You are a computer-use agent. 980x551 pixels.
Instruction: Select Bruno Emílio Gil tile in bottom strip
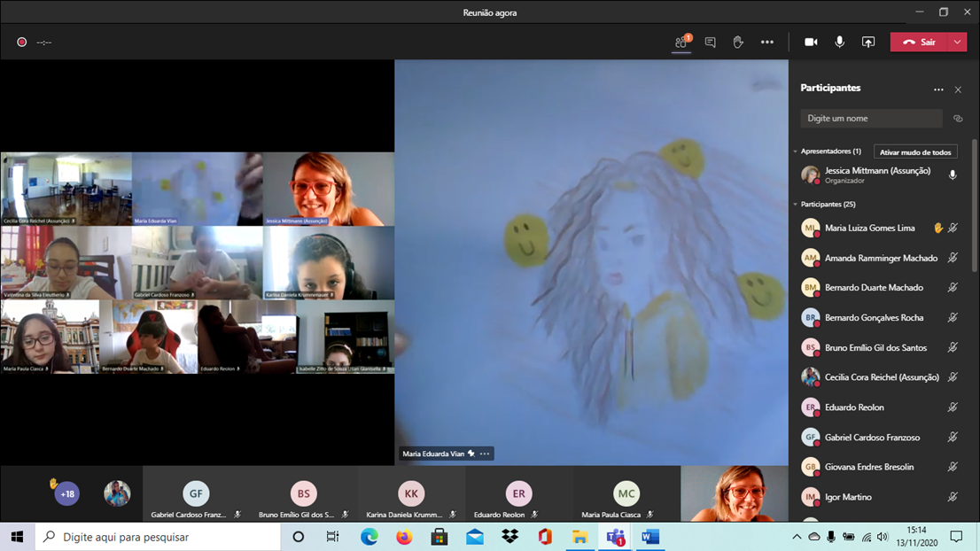point(304,493)
